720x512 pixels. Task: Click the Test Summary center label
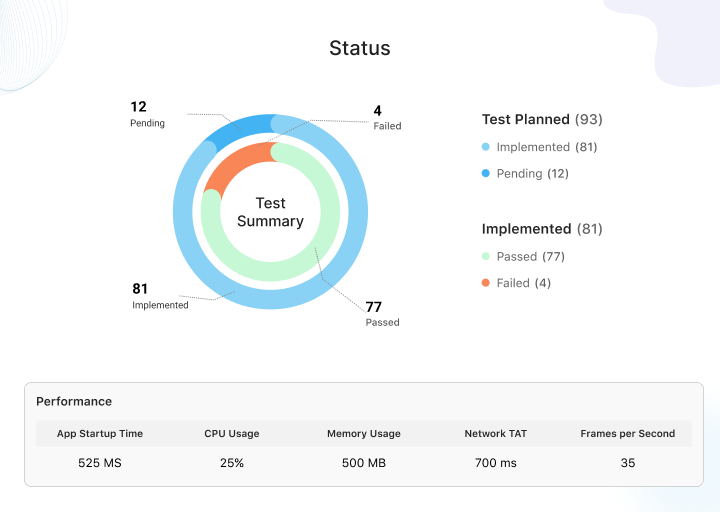(x=270, y=212)
